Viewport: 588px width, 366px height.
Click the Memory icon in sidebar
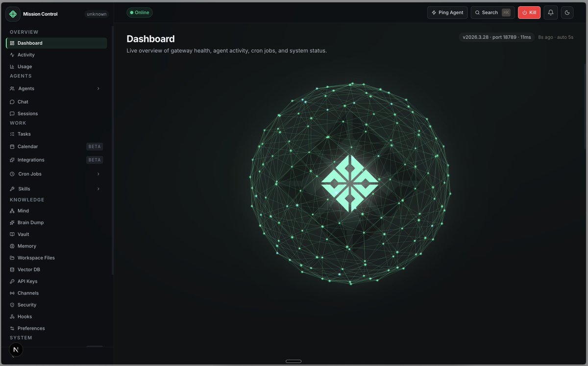click(12, 246)
